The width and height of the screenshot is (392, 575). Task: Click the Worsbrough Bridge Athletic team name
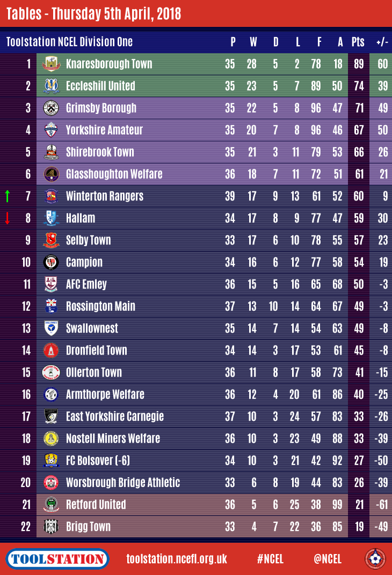[x=122, y=483]
